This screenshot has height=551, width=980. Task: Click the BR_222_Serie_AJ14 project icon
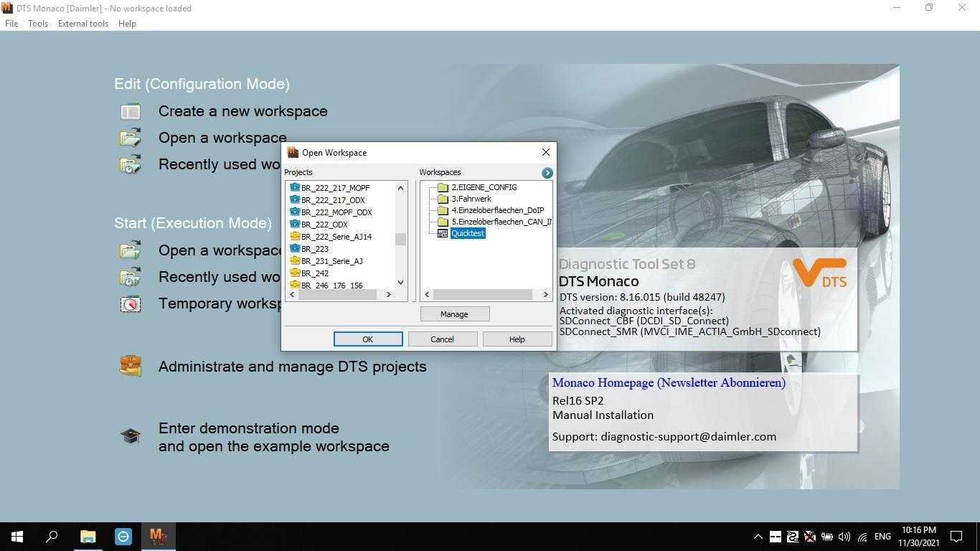[x=294, y=237]
